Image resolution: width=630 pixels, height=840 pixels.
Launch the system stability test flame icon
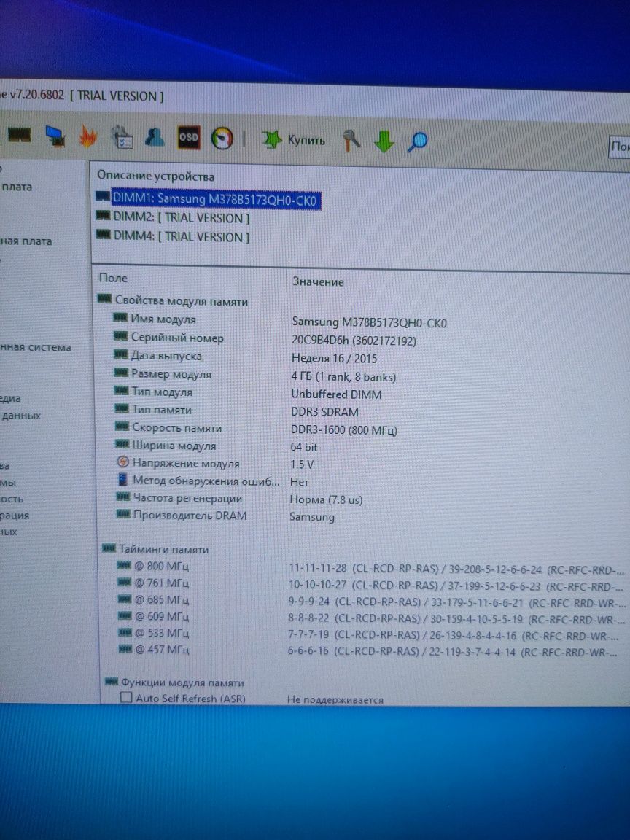[x=88, y=136]
